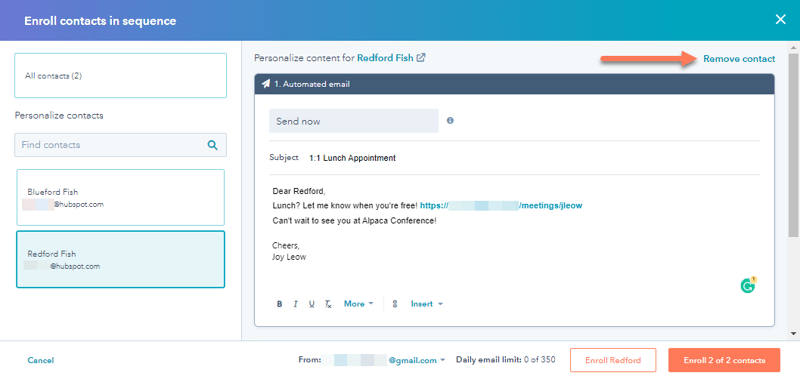Click the Bold formatting icon
This screenshot has height=382, width=800.
280,304
